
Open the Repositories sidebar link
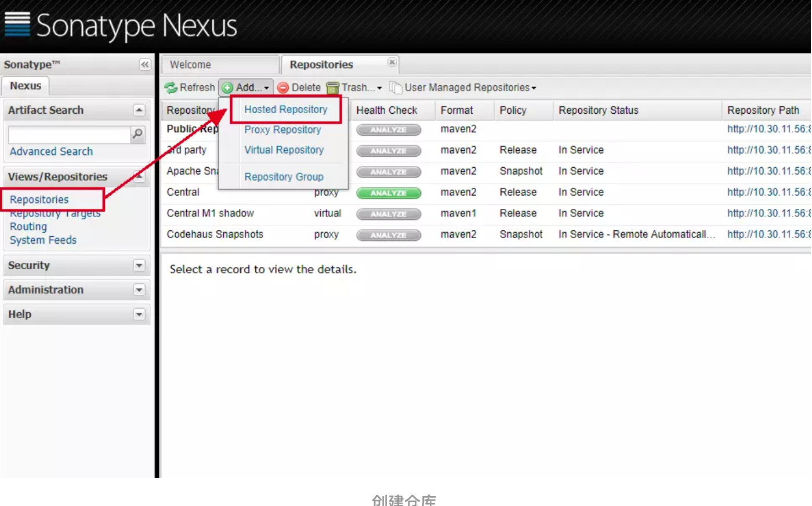tap(39, 200)
